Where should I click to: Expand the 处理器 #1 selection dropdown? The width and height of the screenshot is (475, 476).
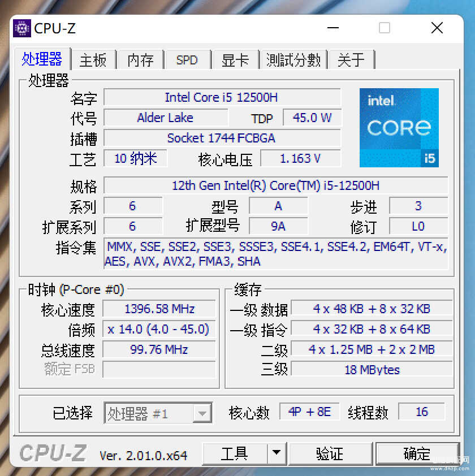pos(202,413)
